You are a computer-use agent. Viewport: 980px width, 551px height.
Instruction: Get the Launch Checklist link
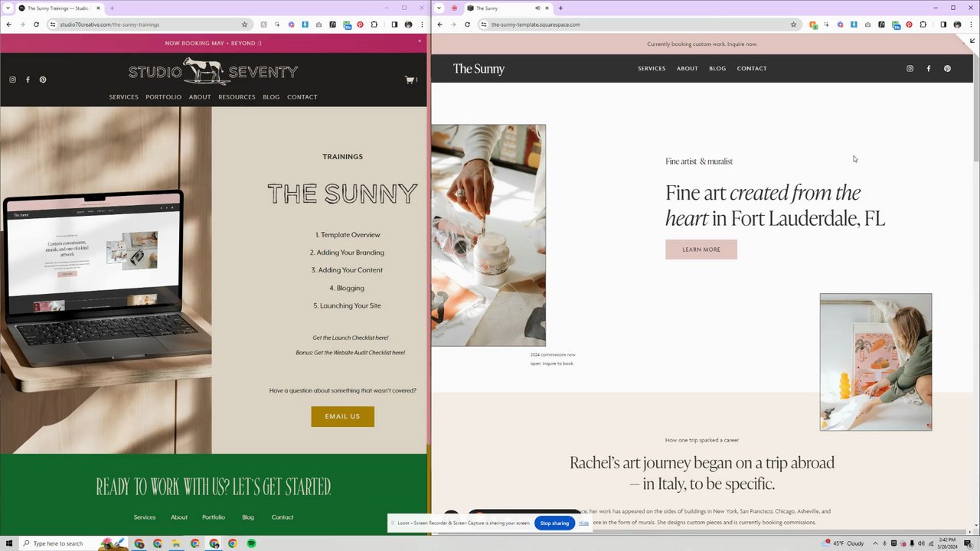350,337
